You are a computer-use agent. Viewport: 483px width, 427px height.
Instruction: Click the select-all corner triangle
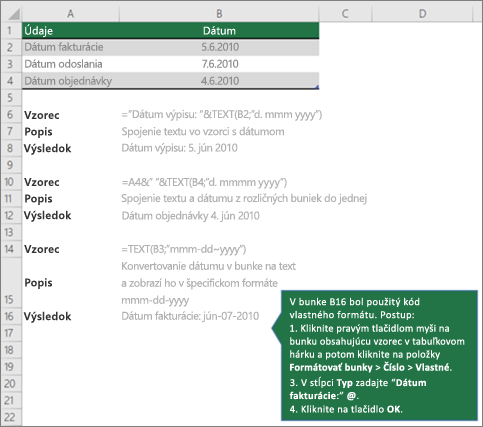tap(14, 14)
